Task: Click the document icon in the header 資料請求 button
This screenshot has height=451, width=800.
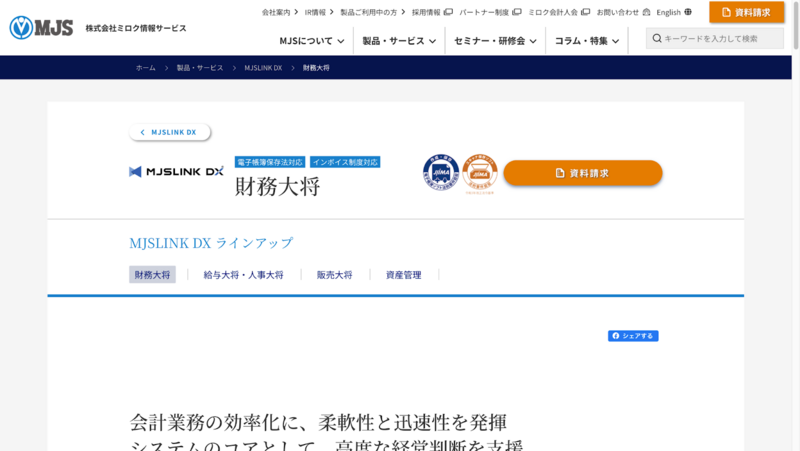Action: 726,12
